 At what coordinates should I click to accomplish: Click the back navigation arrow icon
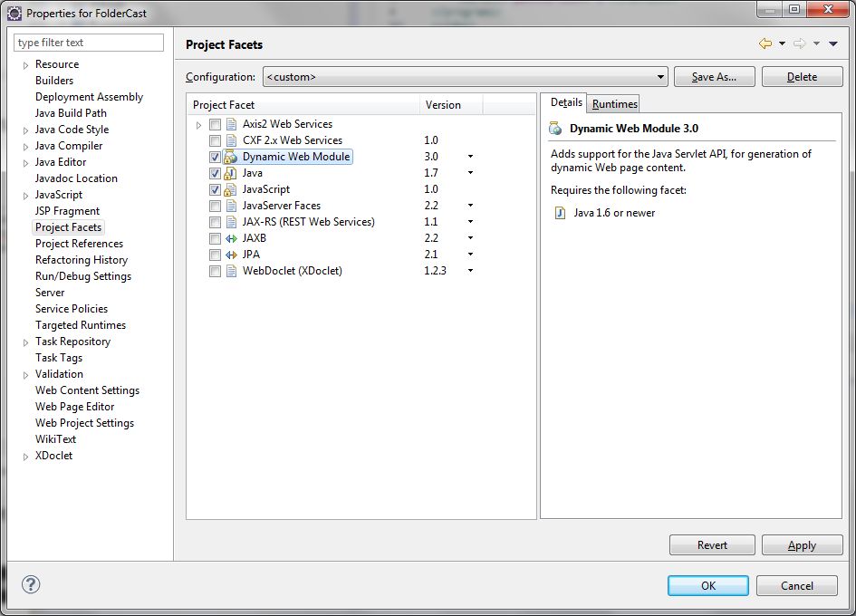[765, 43]
